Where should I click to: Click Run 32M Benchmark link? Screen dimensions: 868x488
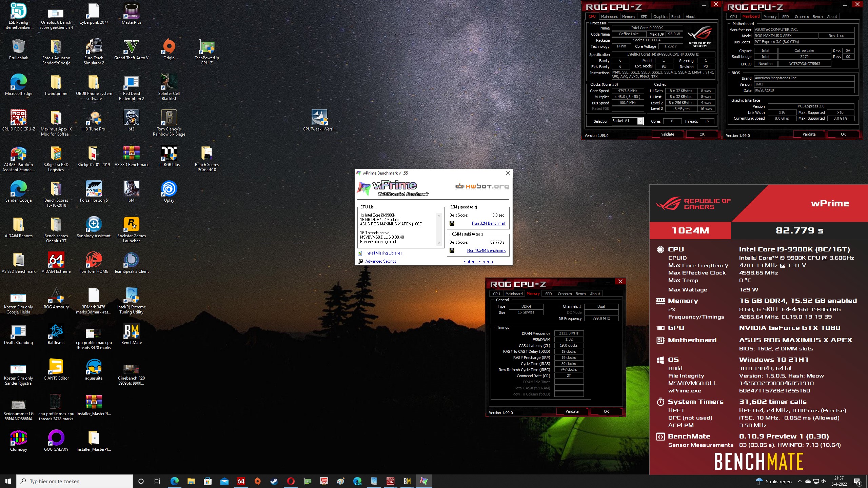489,223
